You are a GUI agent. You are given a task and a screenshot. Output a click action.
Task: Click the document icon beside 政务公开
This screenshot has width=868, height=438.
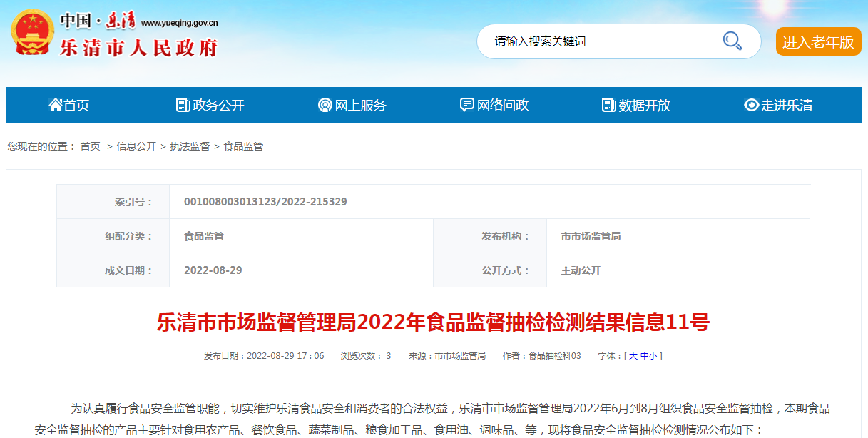(183, 105)
